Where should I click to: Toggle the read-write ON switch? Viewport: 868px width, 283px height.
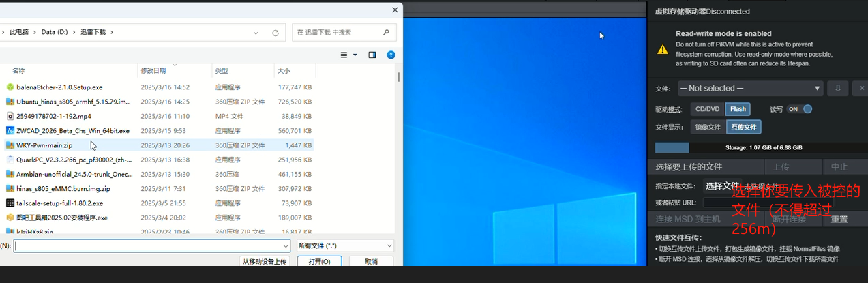(799, 109)
